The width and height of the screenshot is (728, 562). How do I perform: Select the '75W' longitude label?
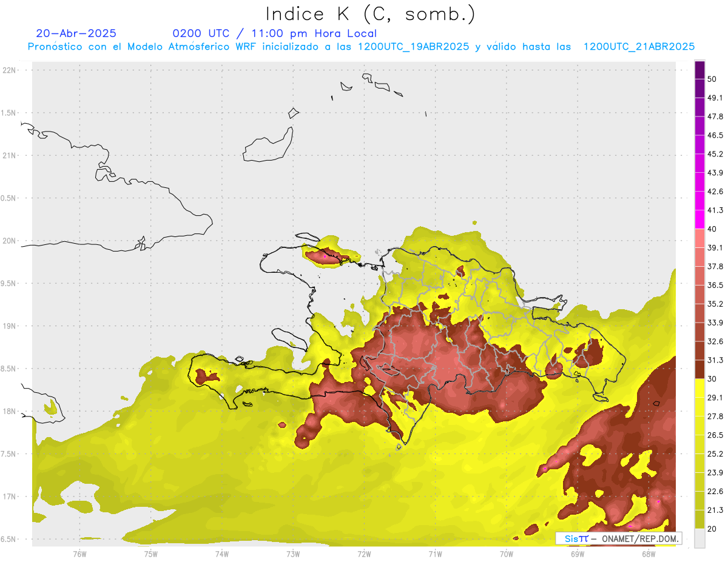151,554
